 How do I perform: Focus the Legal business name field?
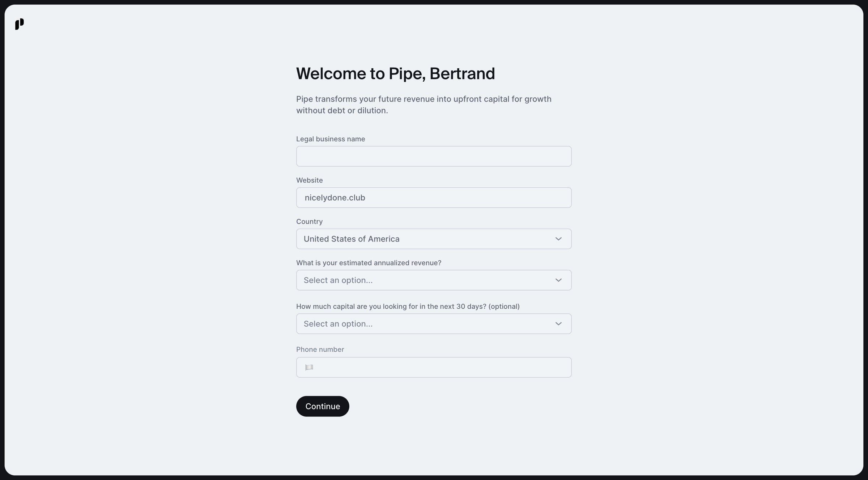pyautogui.click(x=434, y=156)
